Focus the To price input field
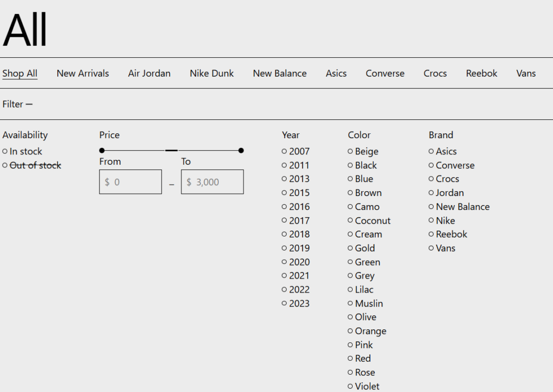The image size is (553, 392). point(212,182)
